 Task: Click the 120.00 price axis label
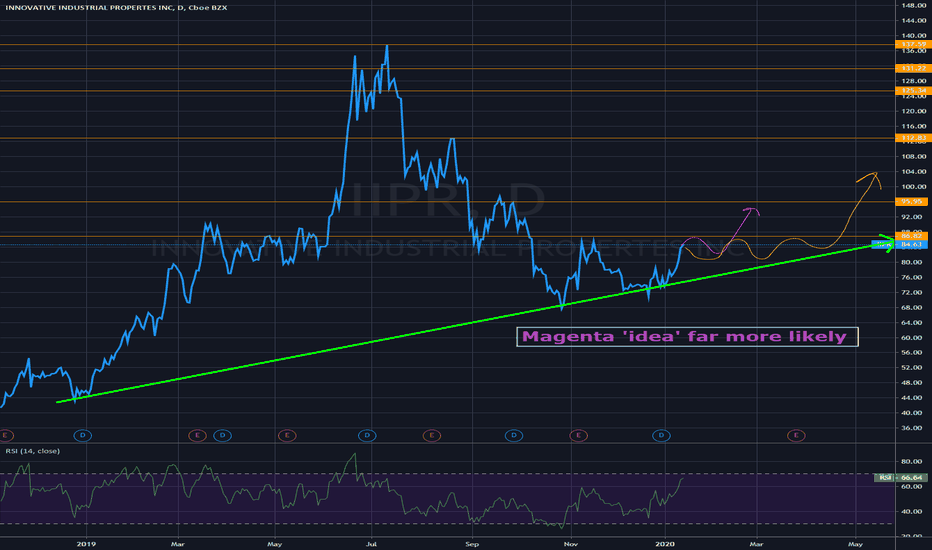pyautogui.click(x=914, y=111)
